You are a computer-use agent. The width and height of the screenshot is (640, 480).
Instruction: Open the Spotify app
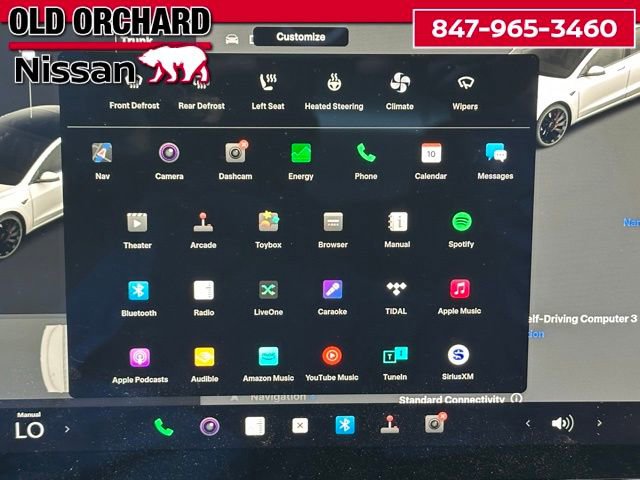point(461,223)
